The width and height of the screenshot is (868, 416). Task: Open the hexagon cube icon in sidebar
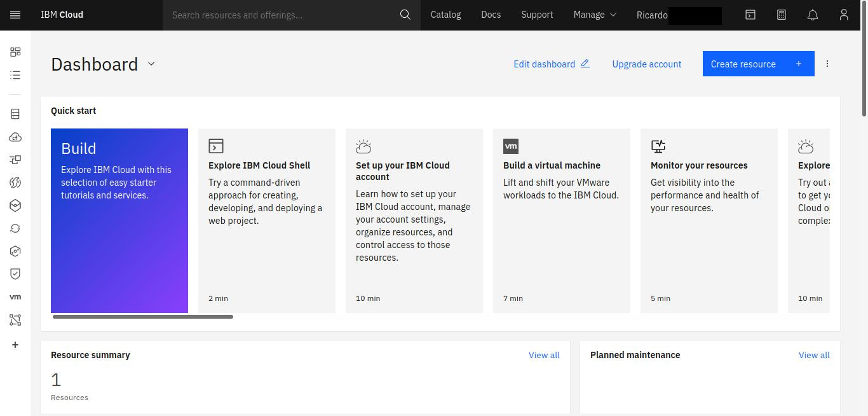coord(15,205)
